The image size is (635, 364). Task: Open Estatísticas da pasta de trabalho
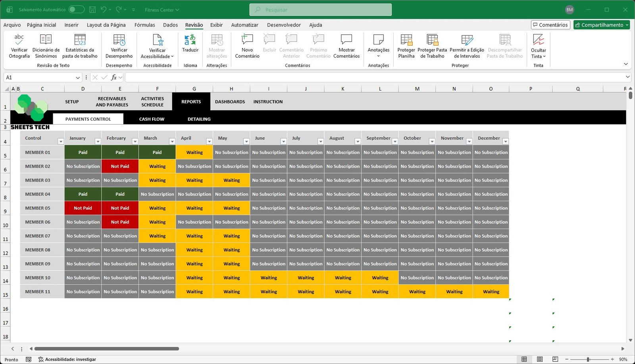[x=80, y=40]
